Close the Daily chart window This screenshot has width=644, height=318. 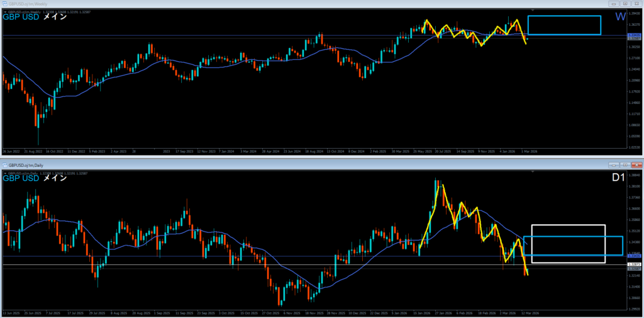(x=635, y=165)
